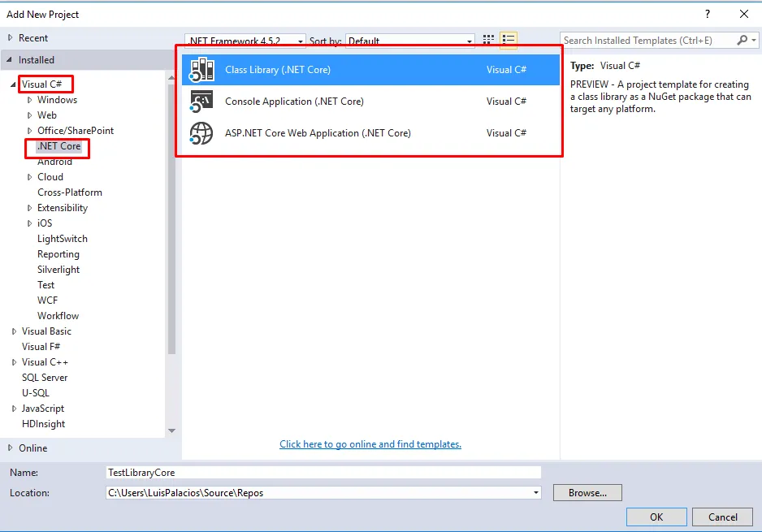This screenshot has height=532, width=762.
Task: Expand the Office/SharePoint node arrow
Action: [29, 131]
